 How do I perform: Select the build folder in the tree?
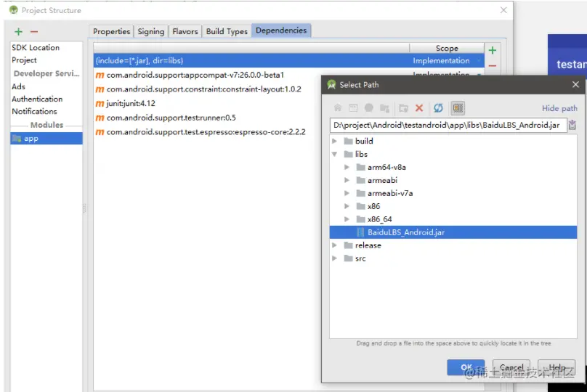click(364, 141)
